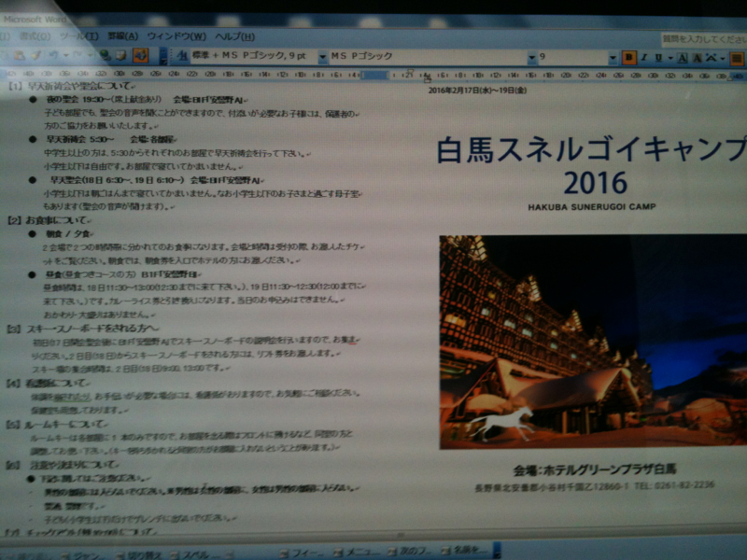Image resolution: width=747 pixels, height=560 pixels.
Task: Click the text alignment icon at toolbar end
Action: (x=735, y=58)
